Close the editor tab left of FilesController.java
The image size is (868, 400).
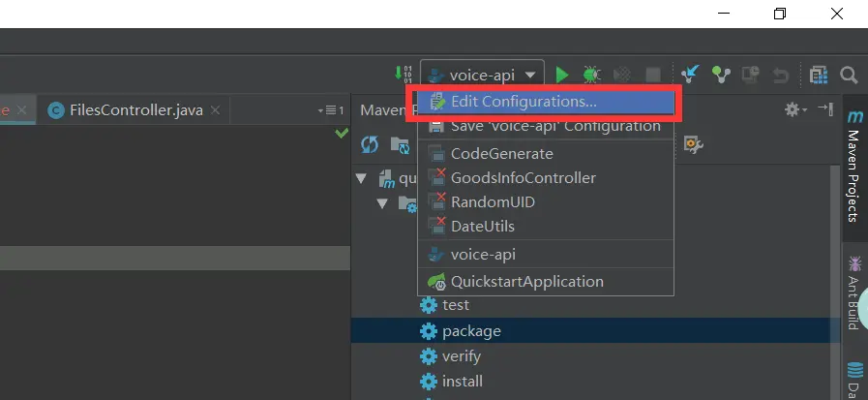click(21, 110)
